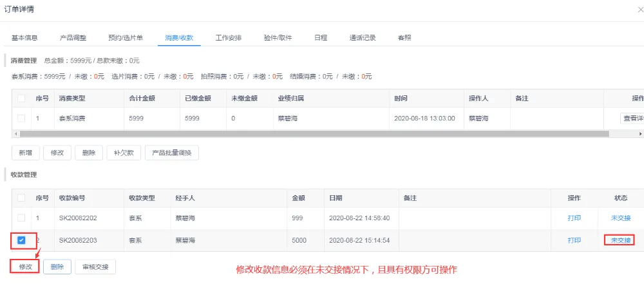Click 打印 link for receipt SK20082202
The image size is (644, 284).
coord(574,218)
